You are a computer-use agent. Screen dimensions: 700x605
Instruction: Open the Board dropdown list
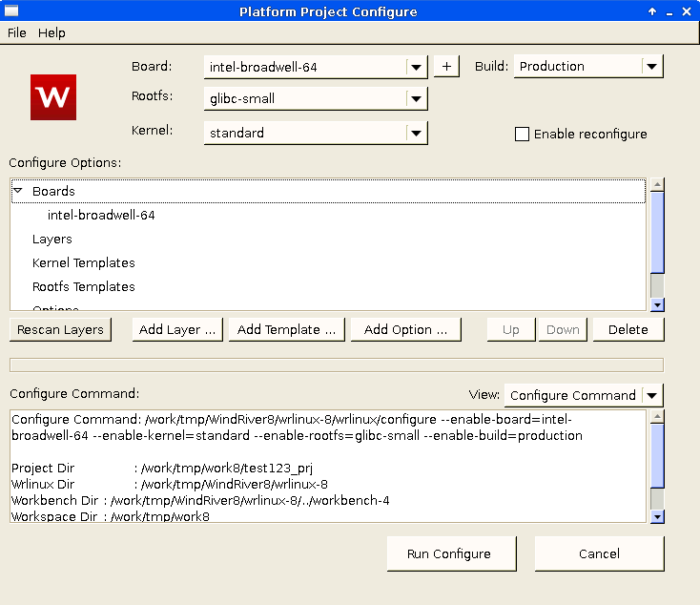(415, 67)
